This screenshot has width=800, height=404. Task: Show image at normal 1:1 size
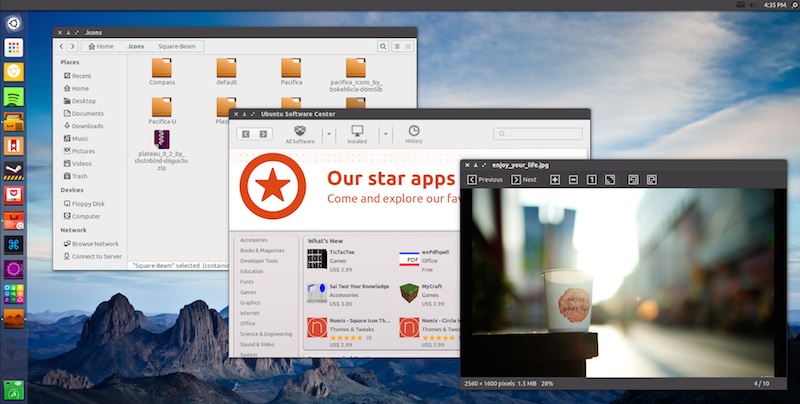pos(591,180)
